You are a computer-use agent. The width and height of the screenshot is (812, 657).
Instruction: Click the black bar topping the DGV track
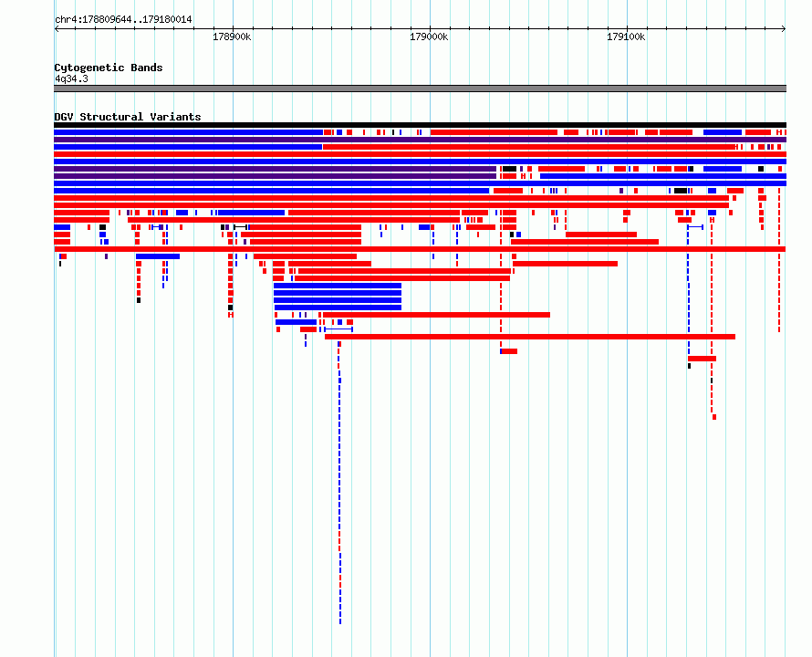coord(420,125)
